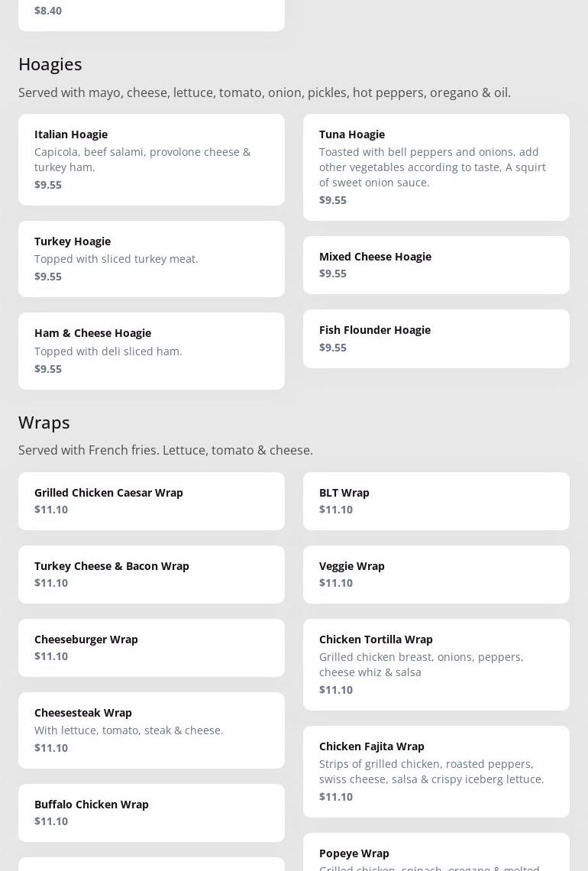Click the Tuna Hoagie $9.55 price

click(333, 200)
